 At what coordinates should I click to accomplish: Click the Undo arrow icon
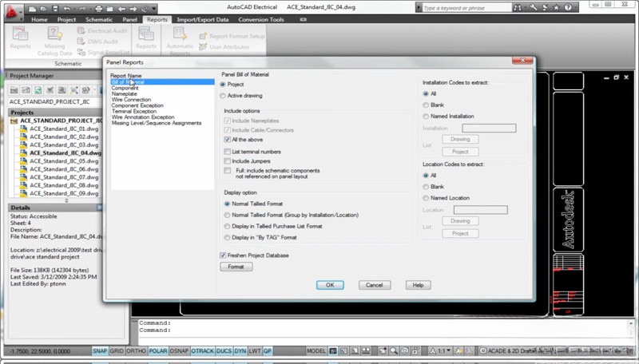[x=67, y=8]
